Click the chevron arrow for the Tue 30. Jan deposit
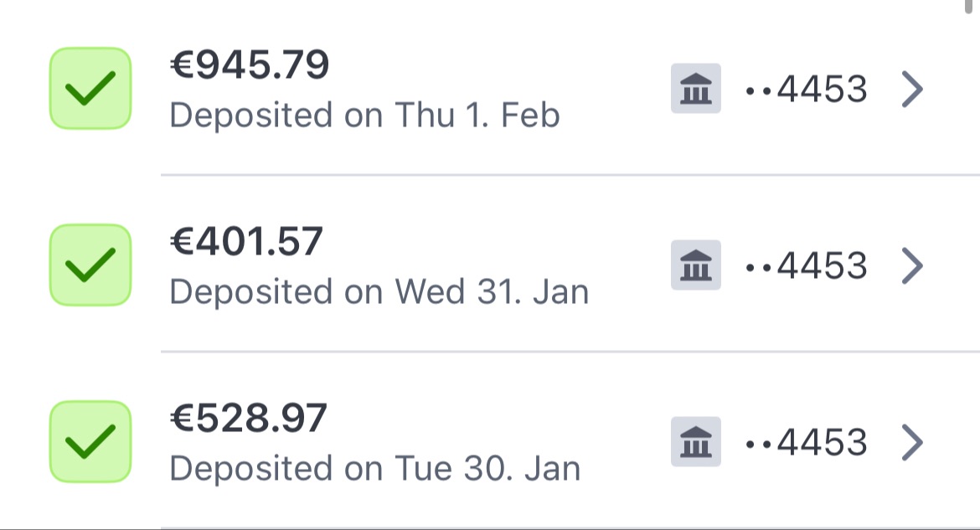This screenshot has width=980, height=530. pos(912,442)
